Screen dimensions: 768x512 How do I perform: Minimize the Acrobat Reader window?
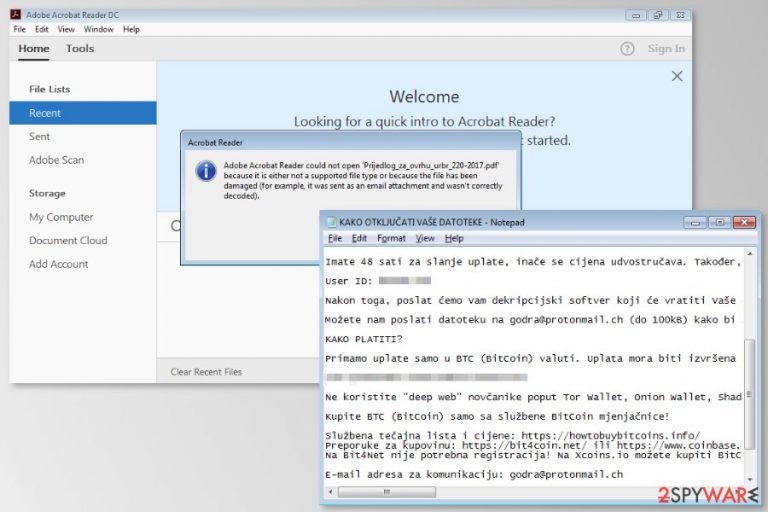[x=636, y=15]
